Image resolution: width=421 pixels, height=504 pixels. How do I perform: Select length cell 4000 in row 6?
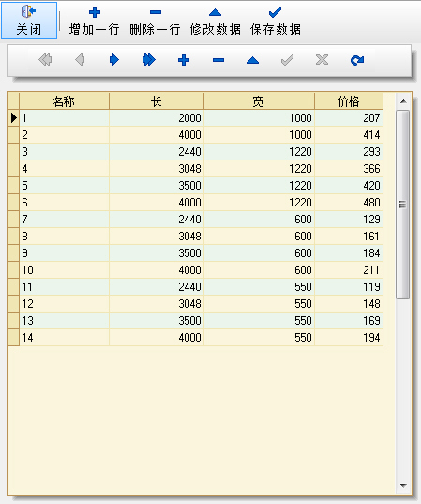pyautogui.click(x=157, y=203)
